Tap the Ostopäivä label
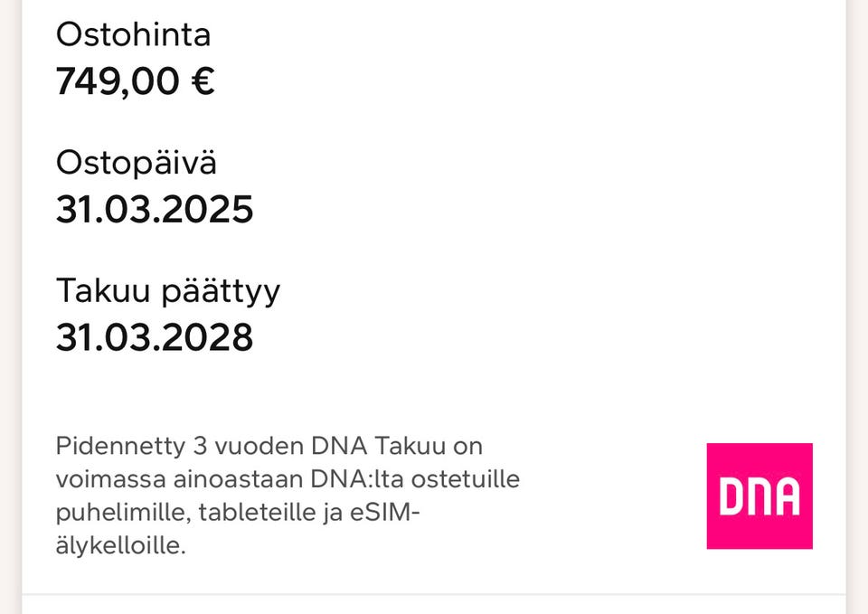Screen dimensions: 868x614 137,163
